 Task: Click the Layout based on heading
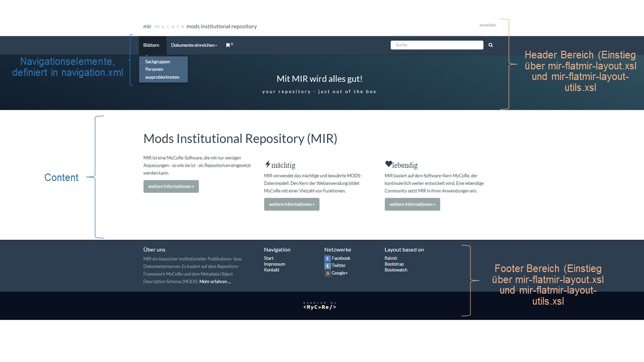(404, 249)
